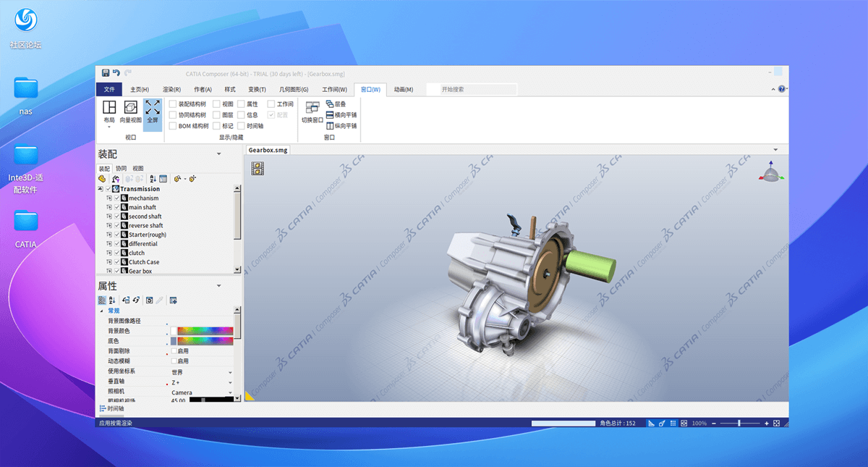Open the 使用坐标系 世界 dropdown
868x467 pixels.
point(231,372)
